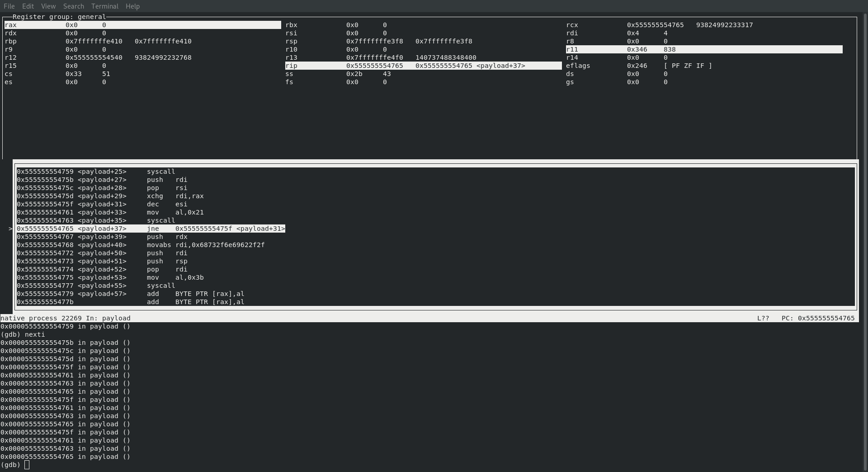This screenshot has height=472, width=868.
Task: Open the Terminal menu
Action: pyautogui.click(x=104, y=6)
